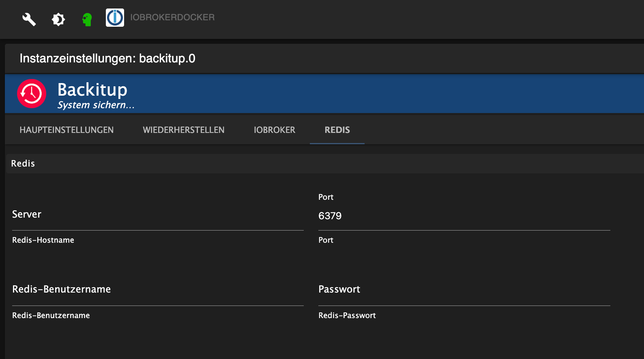Switch to the Haupteinstellungen tab
Image resolution: width=644 pixels, height=359 pixels.
tap(67, 130)
